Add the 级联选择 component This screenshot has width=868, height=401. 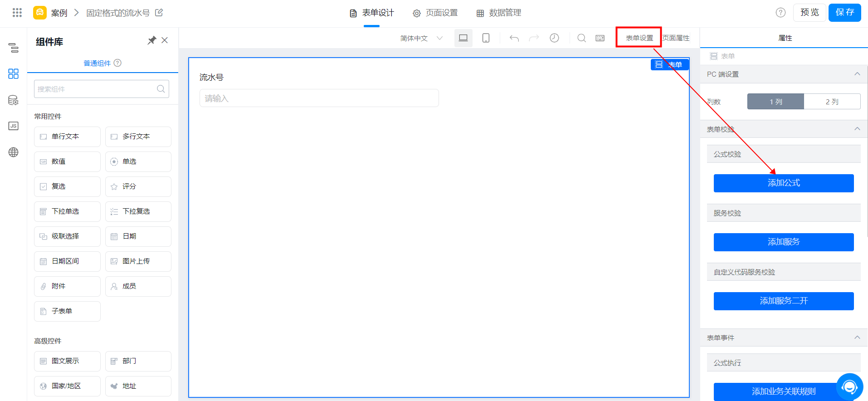tap(67, 236)
